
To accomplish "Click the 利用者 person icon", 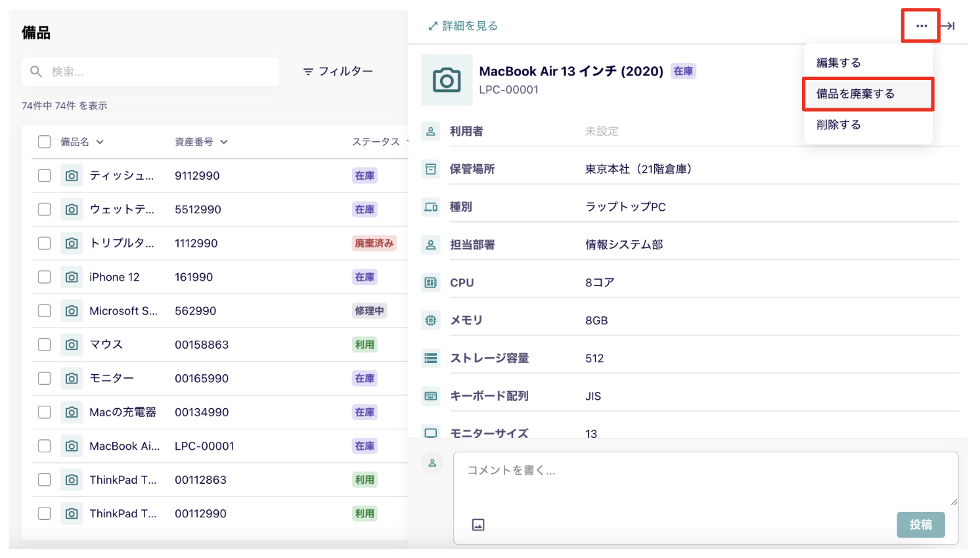I will point(431,131).
